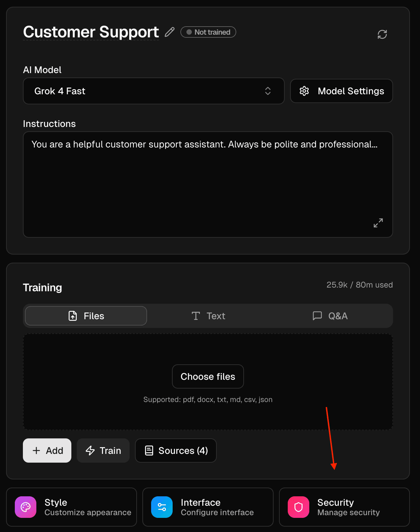Switch to the Text training tab
The width and height of the screenshot is (420, 532).
[x=208, y=316]
